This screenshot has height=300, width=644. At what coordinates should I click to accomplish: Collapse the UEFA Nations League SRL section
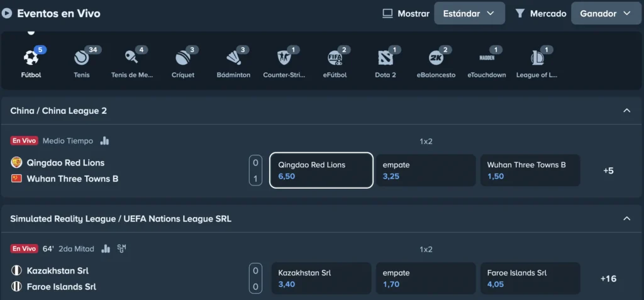(627, 219)
